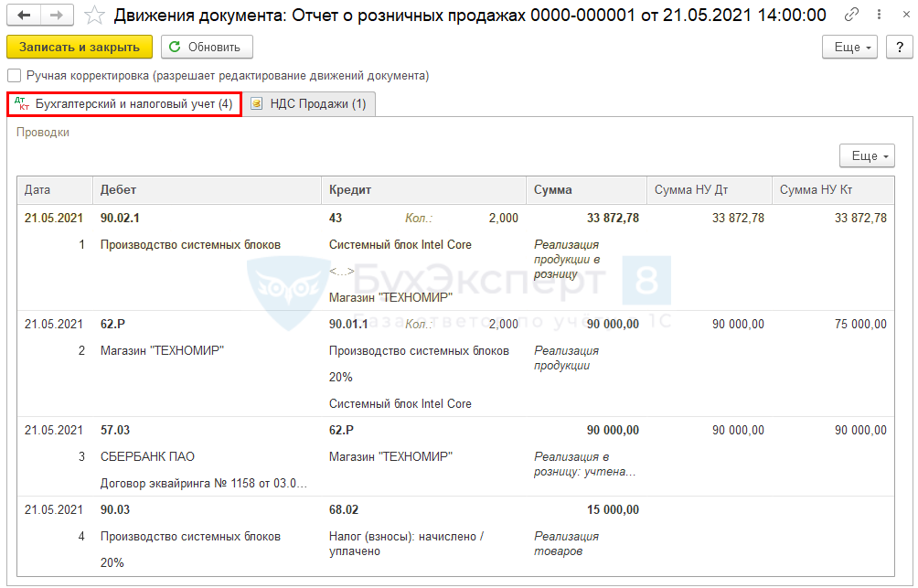
Task: Click the forward navigation arrow
Action: (56, 16)
